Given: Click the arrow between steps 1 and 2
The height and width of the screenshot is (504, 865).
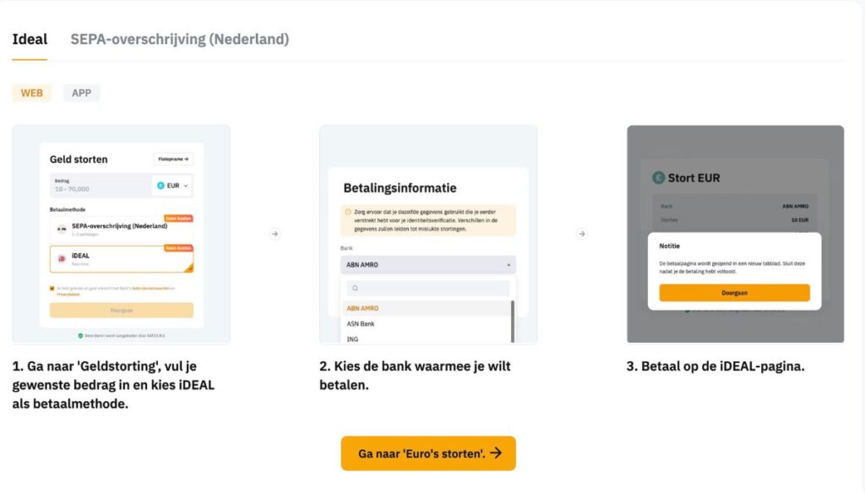Looking at the screenshot, I should click(275, 234).
